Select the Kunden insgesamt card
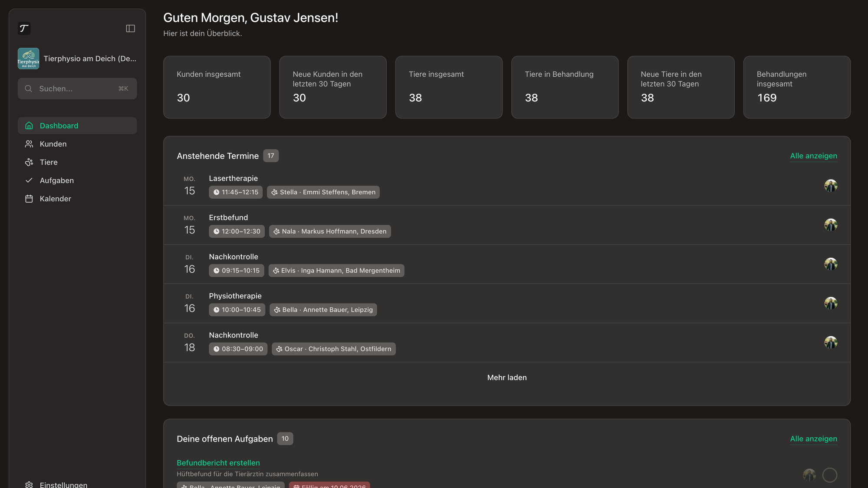Screen dimensions: 868x488 pos(217,87)
